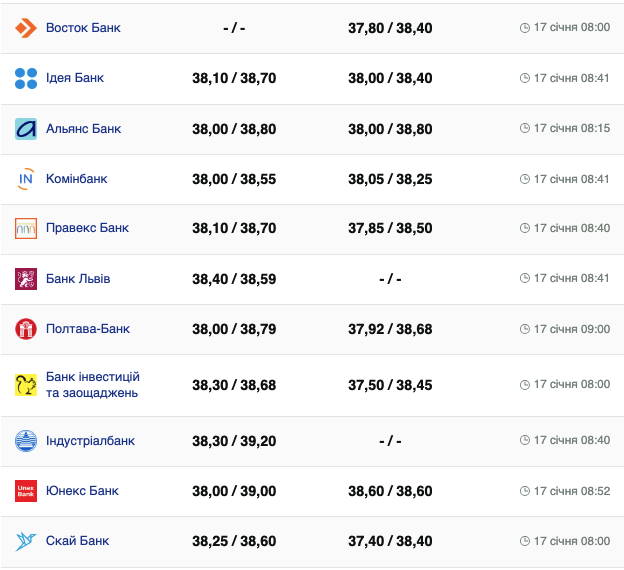
Task: Click the yellow Банк інвестицій та заощаджень logo
Action: point(26,385)
